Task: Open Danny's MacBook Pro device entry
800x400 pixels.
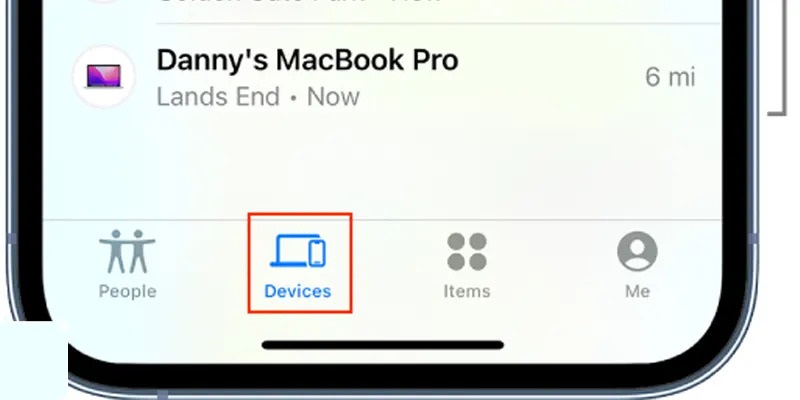Action: click(x=383, y=77)
